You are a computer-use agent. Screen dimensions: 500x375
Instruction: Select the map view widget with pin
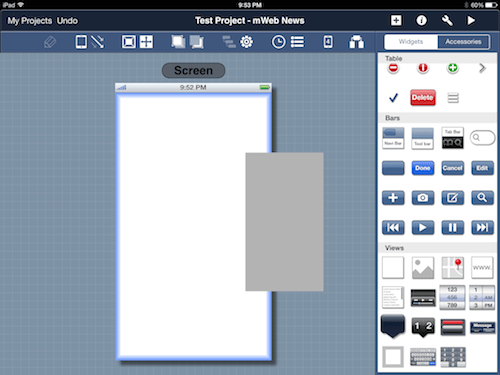click(452, 267)
